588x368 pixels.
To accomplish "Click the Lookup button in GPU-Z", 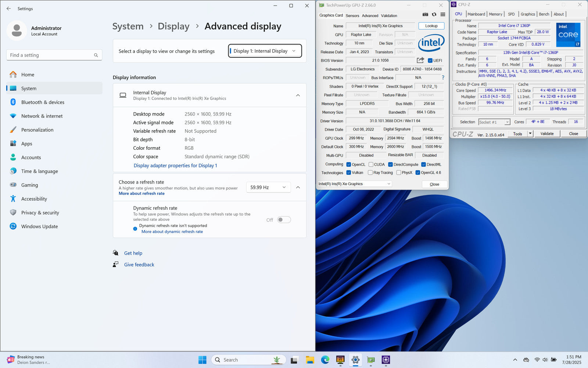I will [x=431, y=26].
